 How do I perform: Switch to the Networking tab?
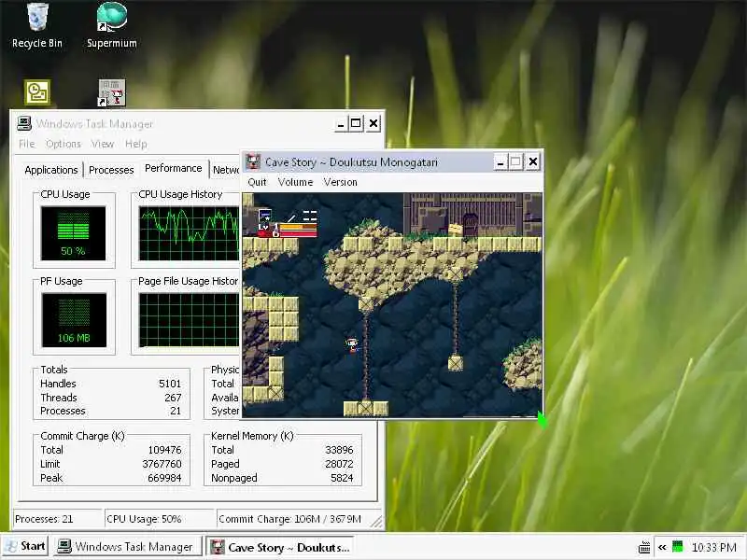[x=226, y=170]
